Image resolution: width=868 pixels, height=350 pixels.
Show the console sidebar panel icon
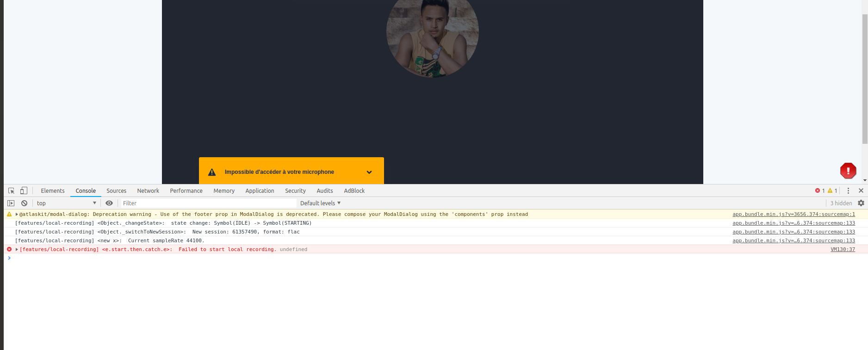click(11, 203)
